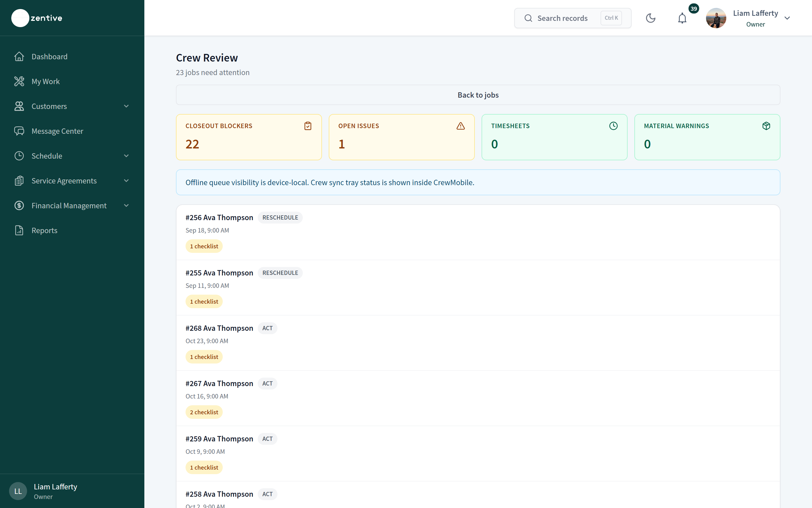
Task: Click Closeout Blockers clipboard icon
Action: click(x=308, y=126)
